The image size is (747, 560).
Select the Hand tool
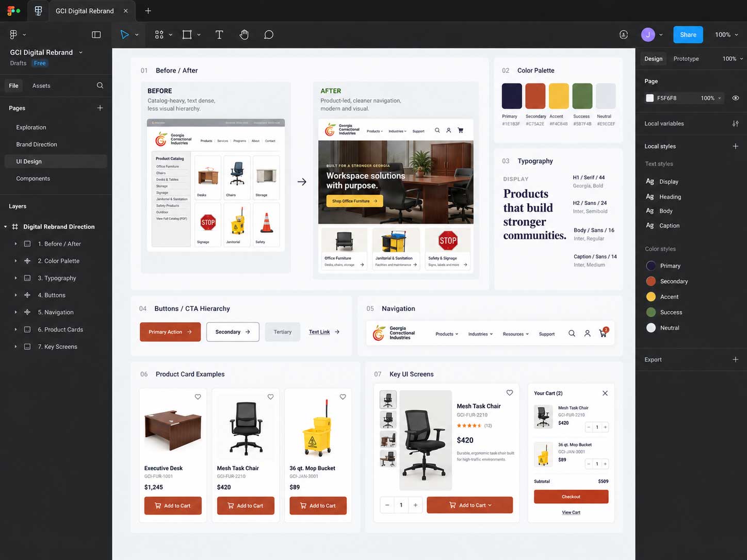tap(244, 35)
